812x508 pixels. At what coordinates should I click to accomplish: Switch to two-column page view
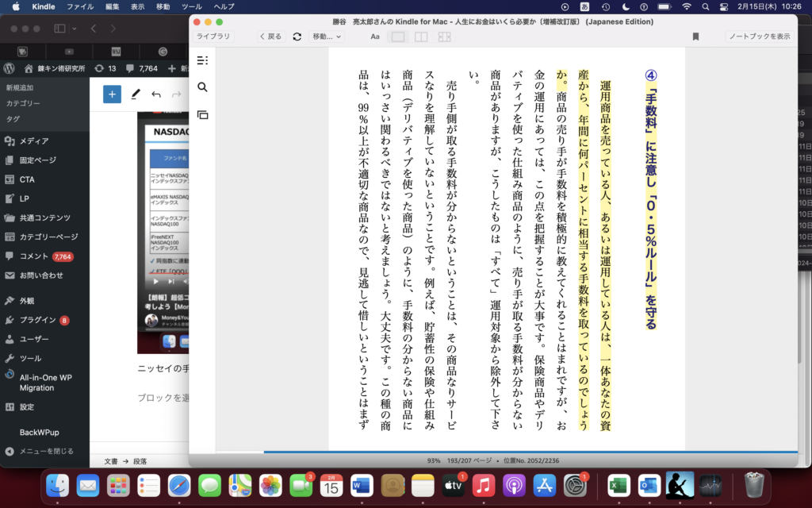(x=421, y=37)
